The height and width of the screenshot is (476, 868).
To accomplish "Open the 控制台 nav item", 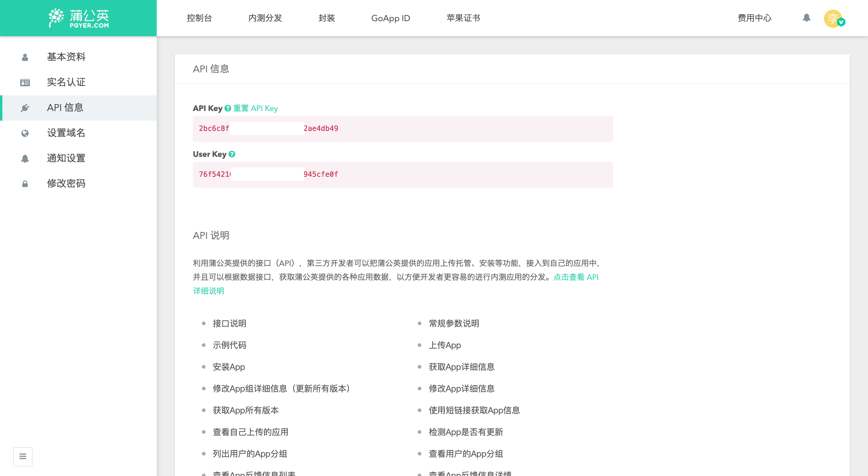I will point(200,18).
